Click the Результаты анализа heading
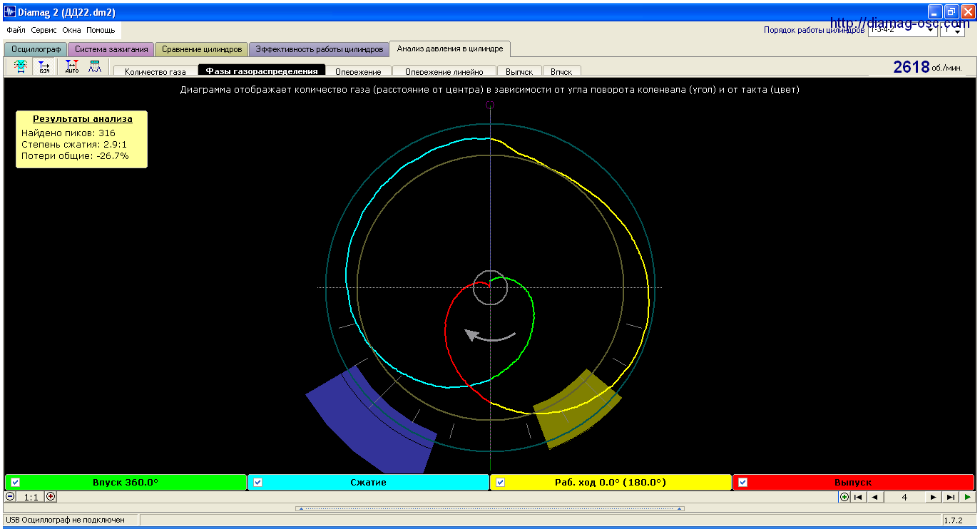Viewport: 980px width, 529px height. point(83,118)
